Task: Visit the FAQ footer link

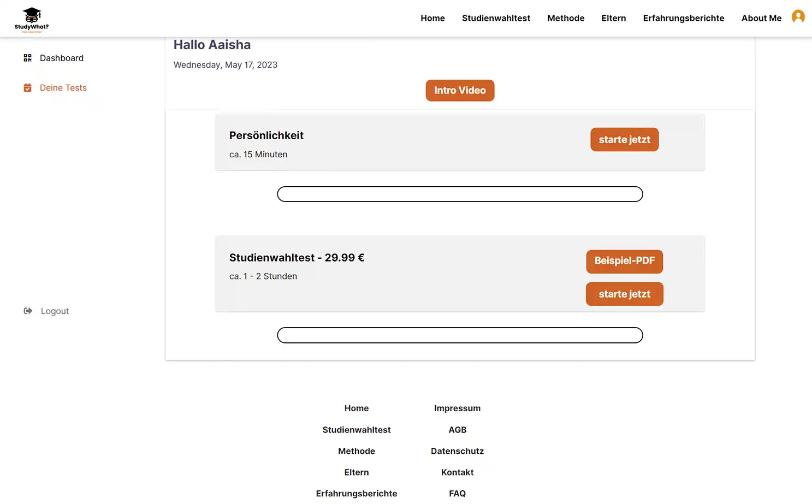Action: (457, 494)
